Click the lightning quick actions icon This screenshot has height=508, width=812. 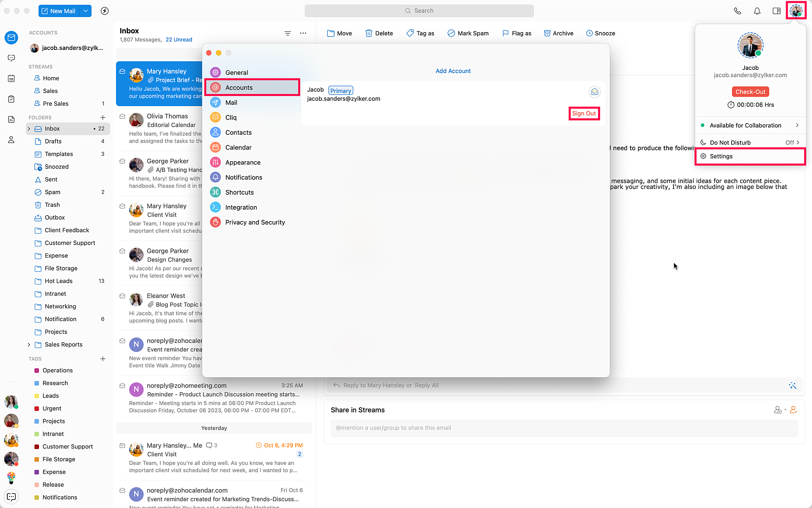click(x=105, y=11)
